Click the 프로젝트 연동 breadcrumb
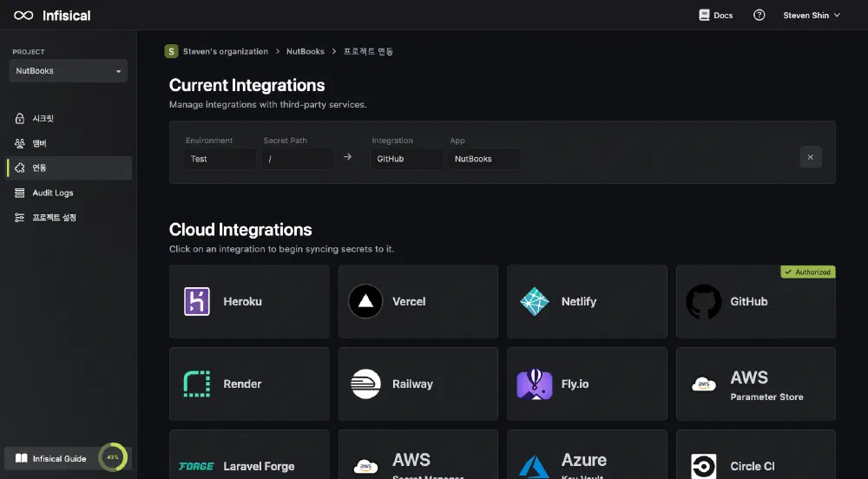868x479 pixels. (368, 51)
